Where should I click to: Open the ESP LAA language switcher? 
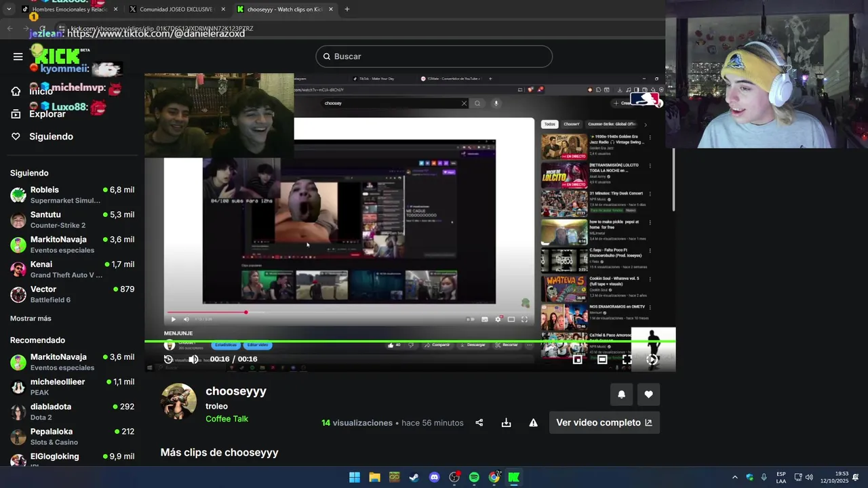[x=781, y=477]
